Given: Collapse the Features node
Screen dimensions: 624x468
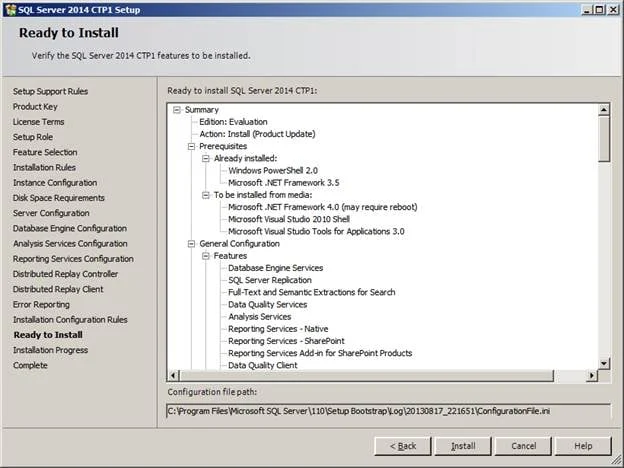Looking at the screenshot, I should pyautogui.click(x=206, y=256).
